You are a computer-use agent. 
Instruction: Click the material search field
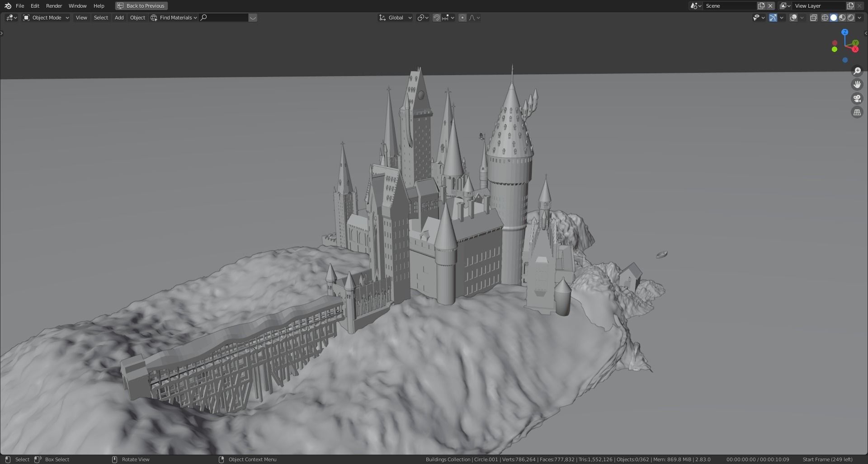point(224,18)
